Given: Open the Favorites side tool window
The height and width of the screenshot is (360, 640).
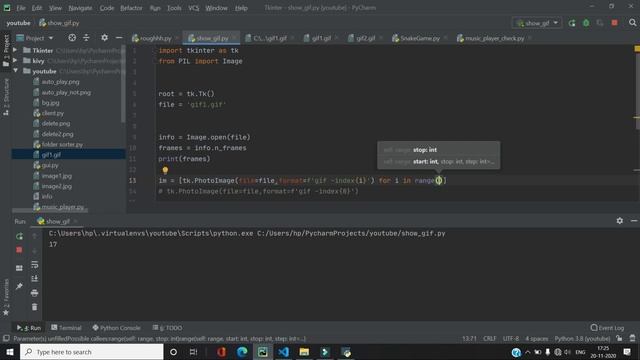Looking at the screenshot, I should (x=6, y=297).
